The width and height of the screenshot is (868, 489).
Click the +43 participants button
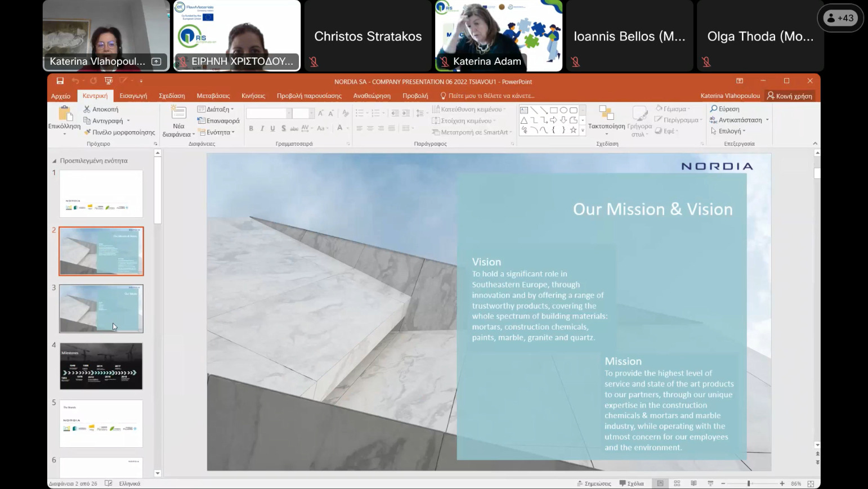coord(840,18)
